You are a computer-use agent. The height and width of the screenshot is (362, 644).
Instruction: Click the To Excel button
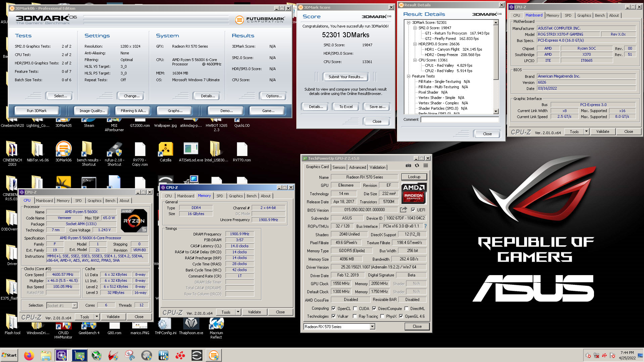(346, 107)
